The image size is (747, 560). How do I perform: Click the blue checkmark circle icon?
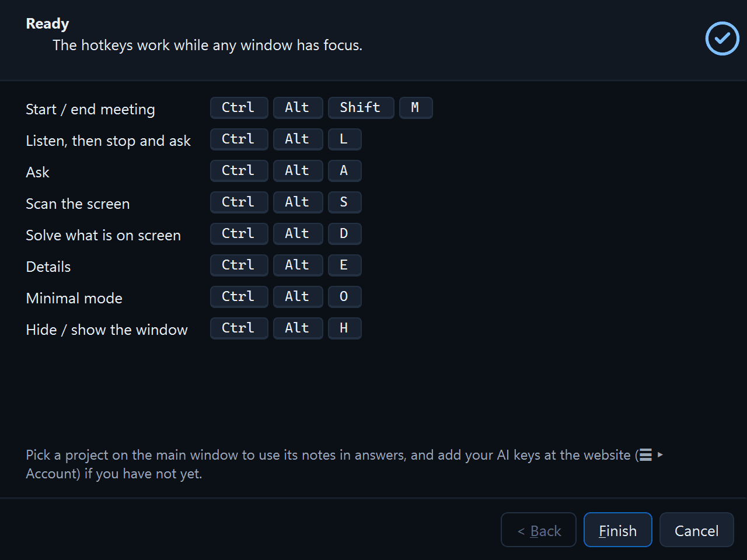click(x=722, y=38)
